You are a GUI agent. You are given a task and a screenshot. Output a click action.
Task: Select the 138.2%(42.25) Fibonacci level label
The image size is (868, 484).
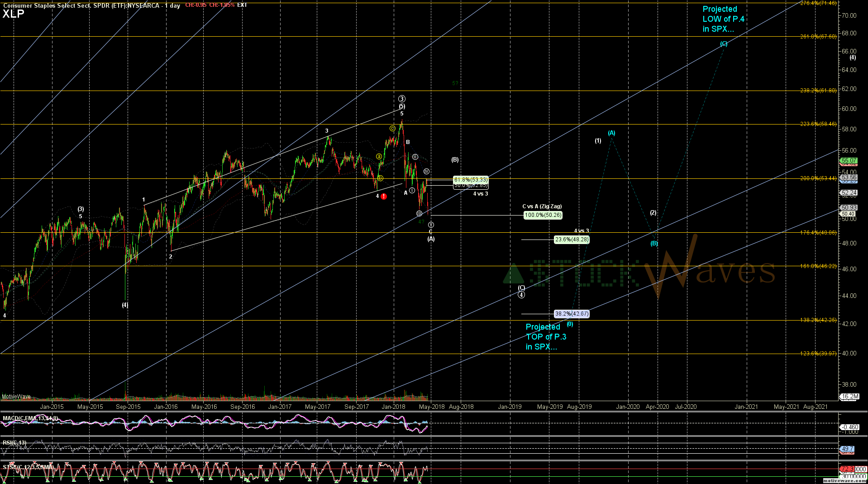[819, 320]
